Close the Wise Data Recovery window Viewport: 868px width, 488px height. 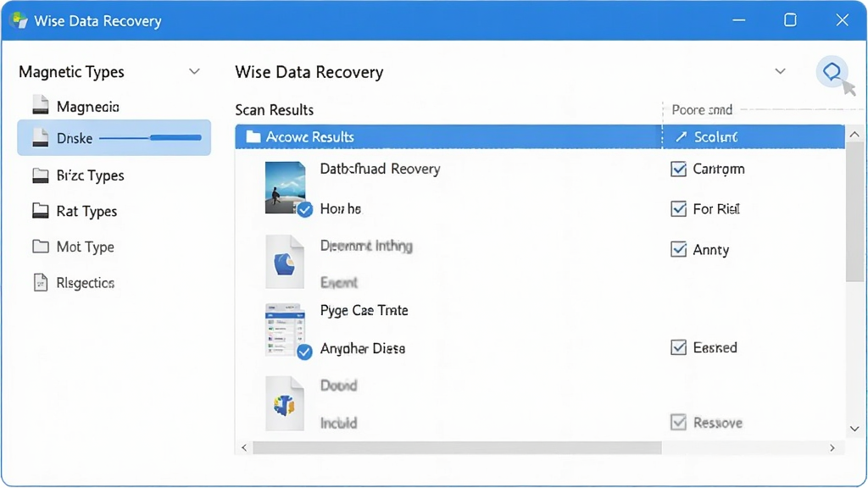click(842, 20)
